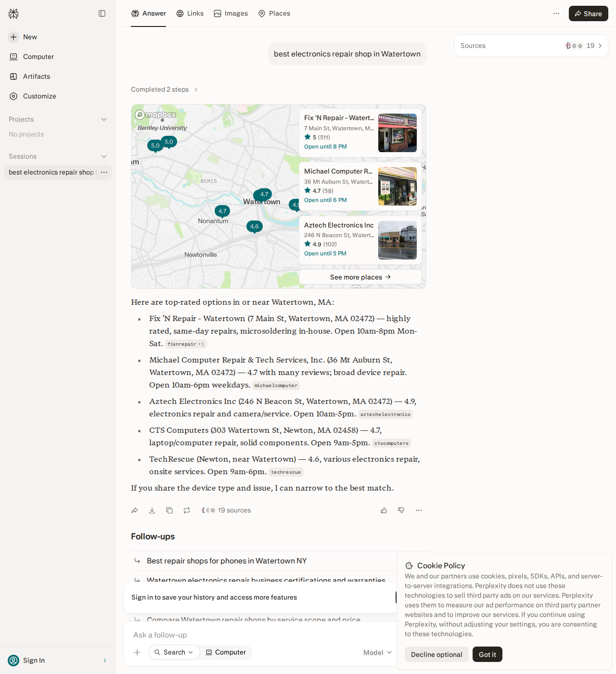Open the Search mode dropdown

point(174,652)
